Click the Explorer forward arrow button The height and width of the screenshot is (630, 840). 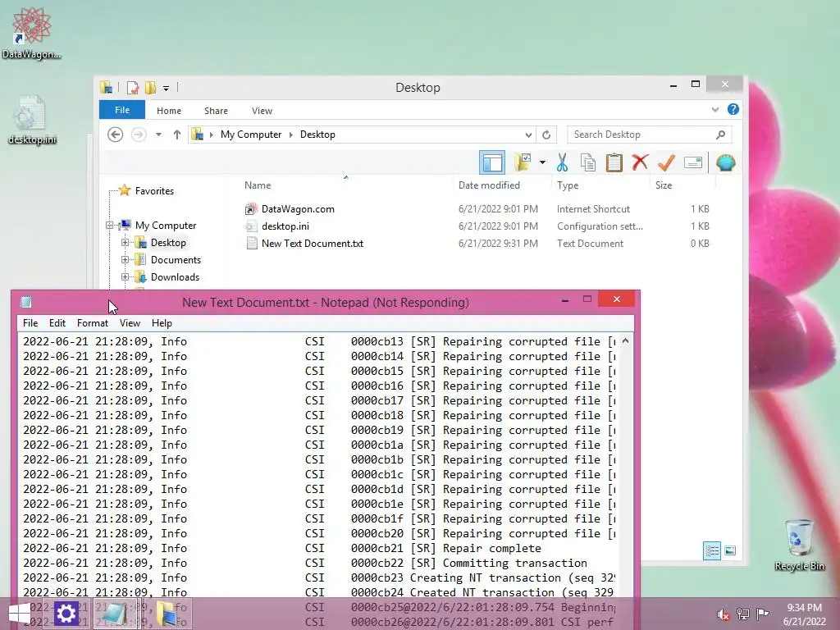click(139, 135)
